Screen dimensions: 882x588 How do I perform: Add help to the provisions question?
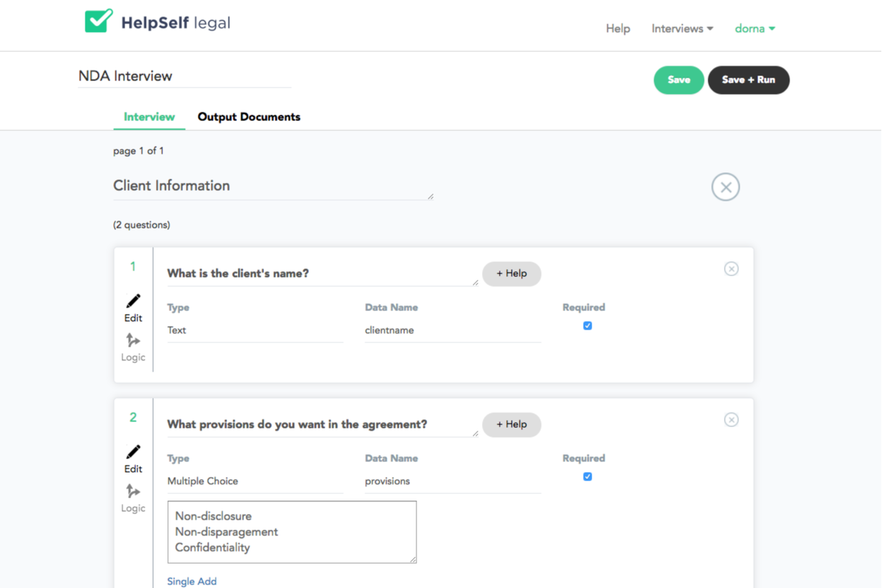pyautogui.click(x=511, y=424)
